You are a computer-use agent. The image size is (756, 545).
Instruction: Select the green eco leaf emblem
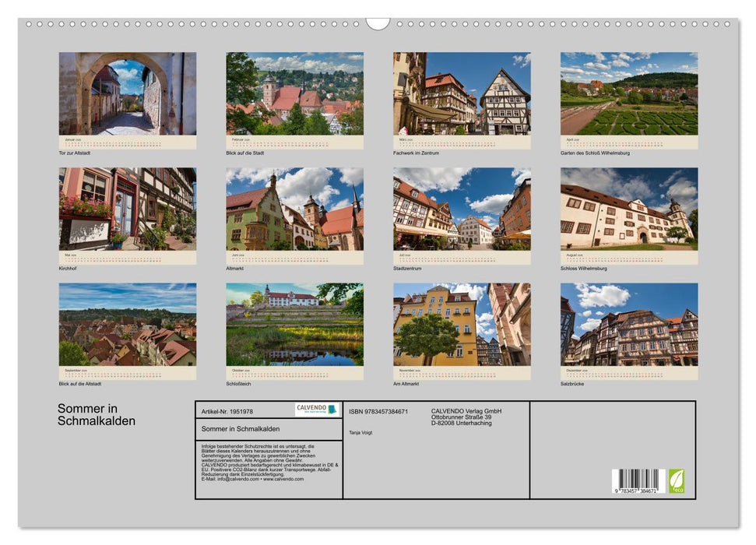[x=678, y=480]
